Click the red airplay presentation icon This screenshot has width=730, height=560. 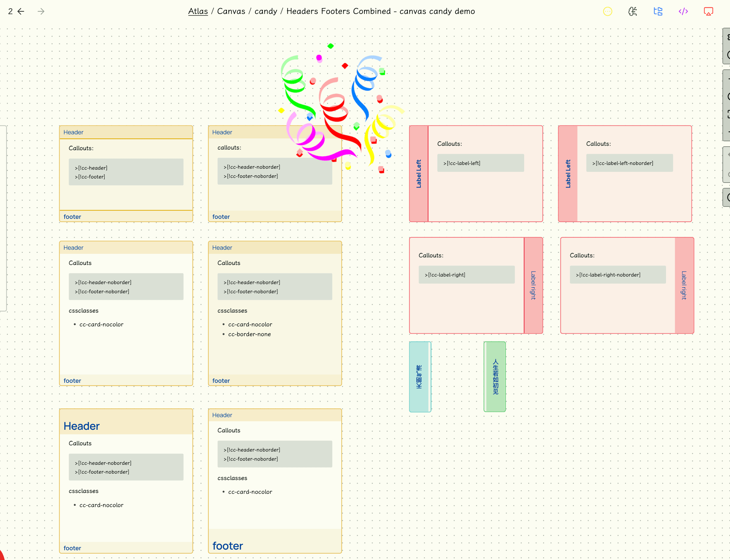click(708, 12)
